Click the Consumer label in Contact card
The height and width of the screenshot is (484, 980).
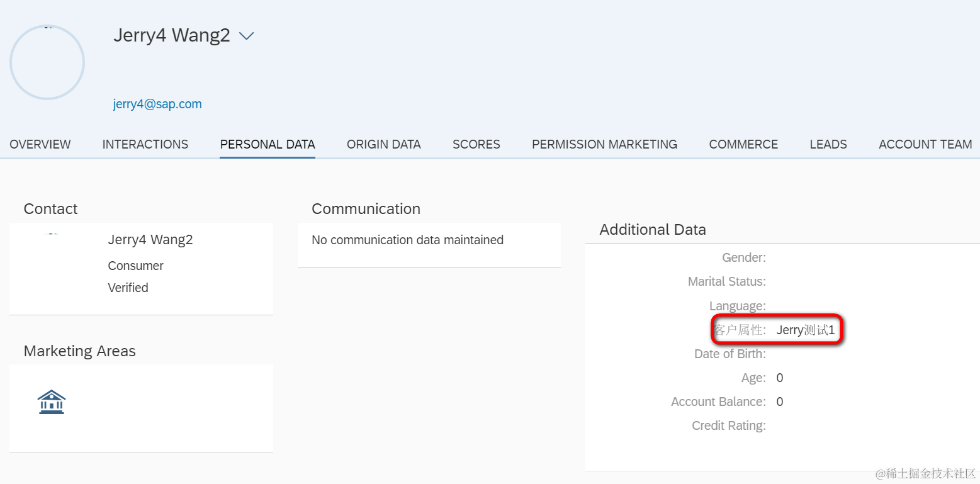tap(135, 266)
